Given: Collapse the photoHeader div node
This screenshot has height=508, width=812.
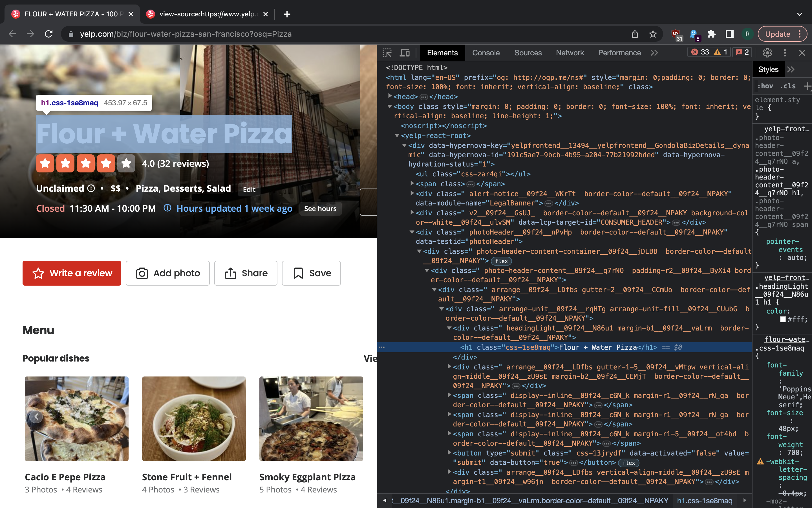Looking at the screenshot, I should (x=412, y=232).
